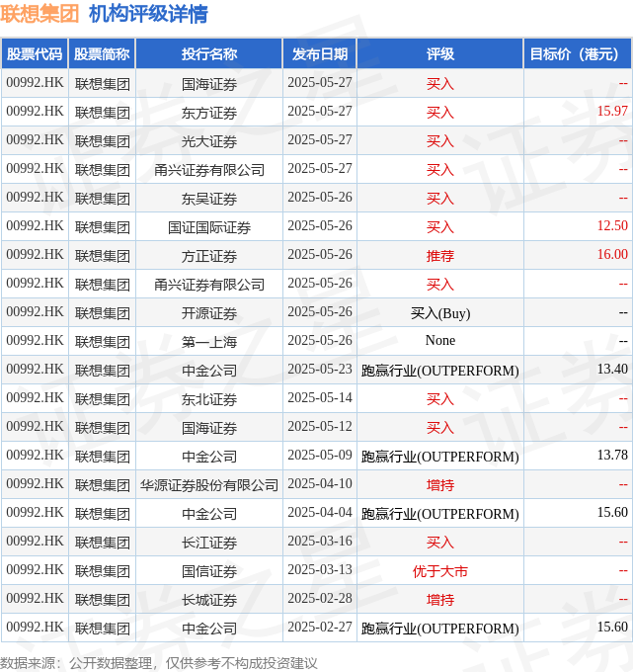Click target price 16.00
Screen dimensions: 633x672
coord(612,254)
